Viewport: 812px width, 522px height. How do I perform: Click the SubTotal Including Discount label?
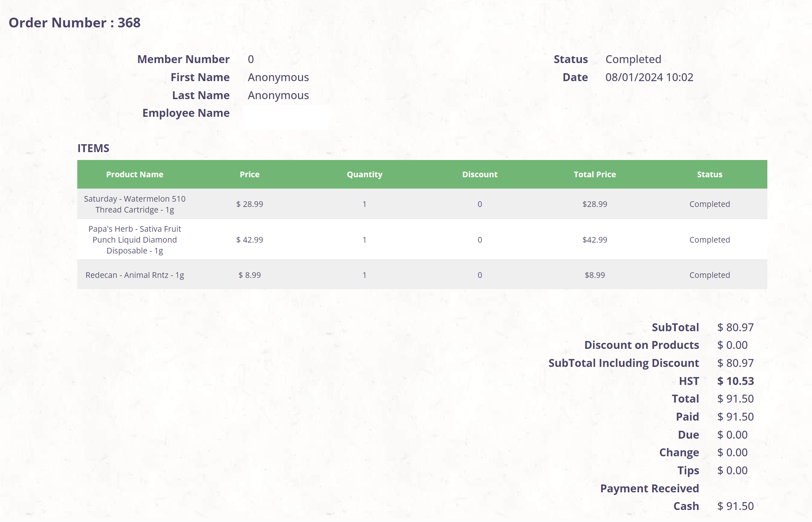[x=624, y=363]
